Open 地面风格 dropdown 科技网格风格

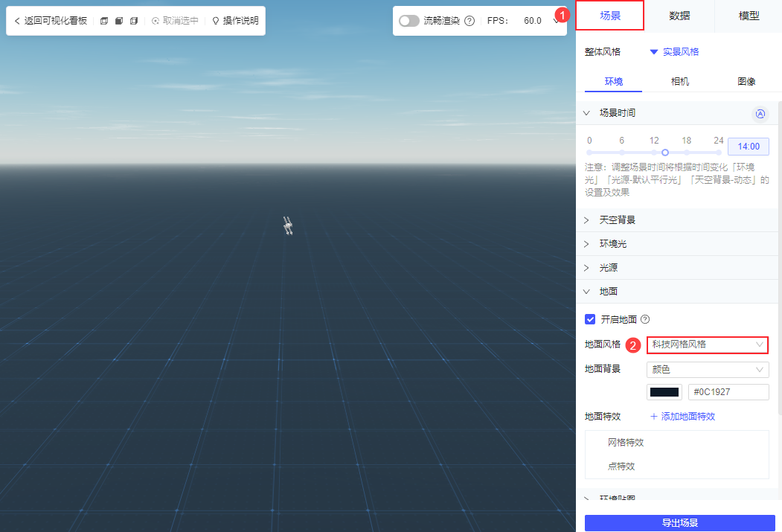(707, 344)
